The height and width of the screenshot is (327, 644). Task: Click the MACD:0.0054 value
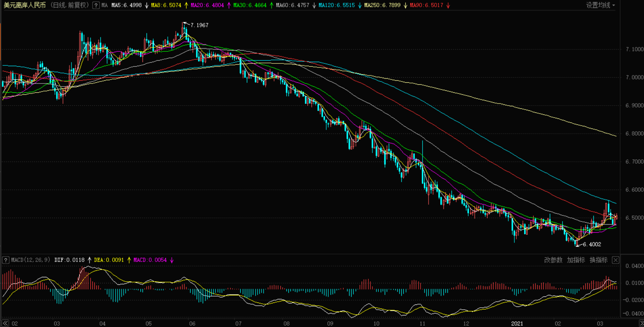point(150,260)
